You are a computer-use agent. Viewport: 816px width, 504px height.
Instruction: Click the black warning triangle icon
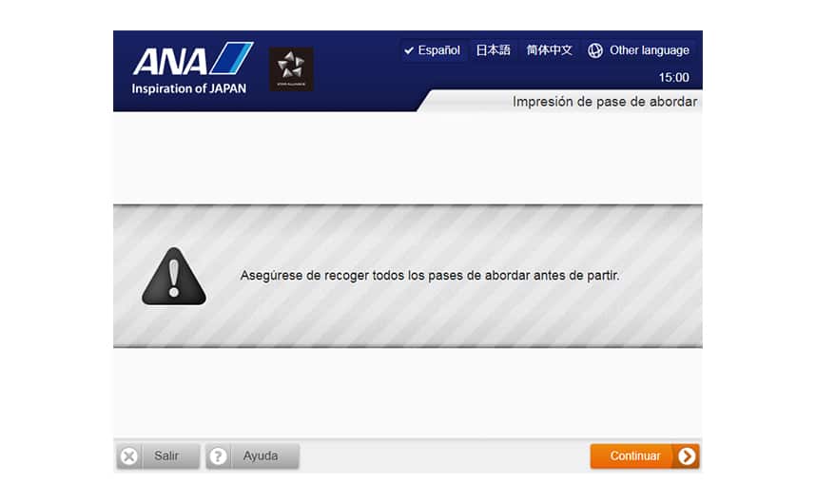[174, 276]
